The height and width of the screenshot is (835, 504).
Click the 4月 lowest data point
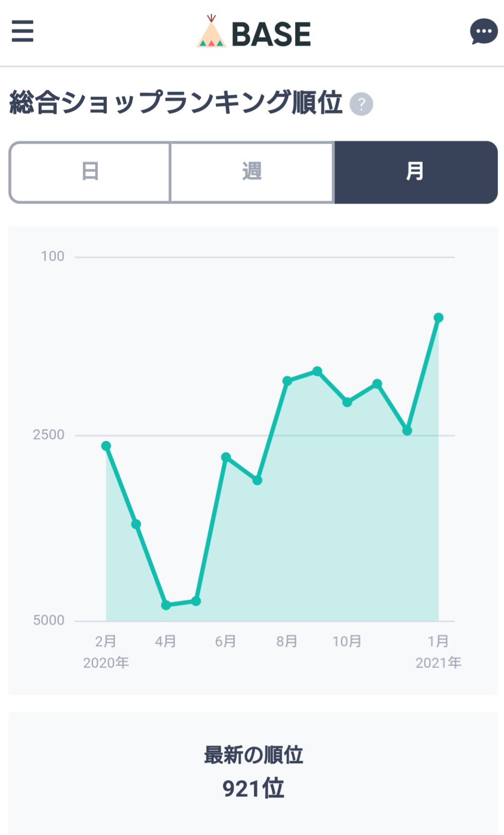point(166,605)
